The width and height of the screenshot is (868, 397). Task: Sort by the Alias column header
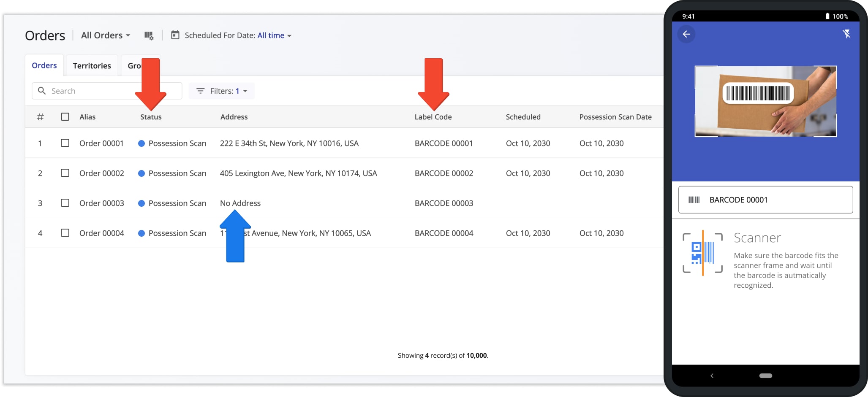point(87,117)
